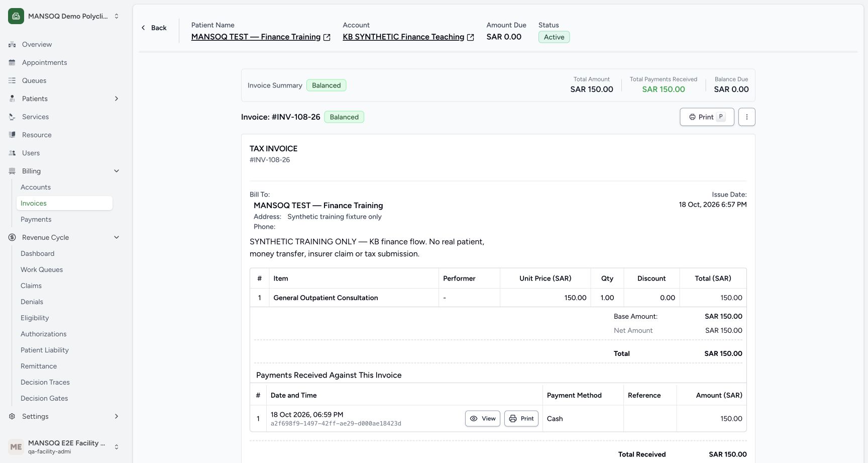Viewport: 868px width, 463px height.
Task: Collapse the Billing section chevron
Action: (117, 171)
